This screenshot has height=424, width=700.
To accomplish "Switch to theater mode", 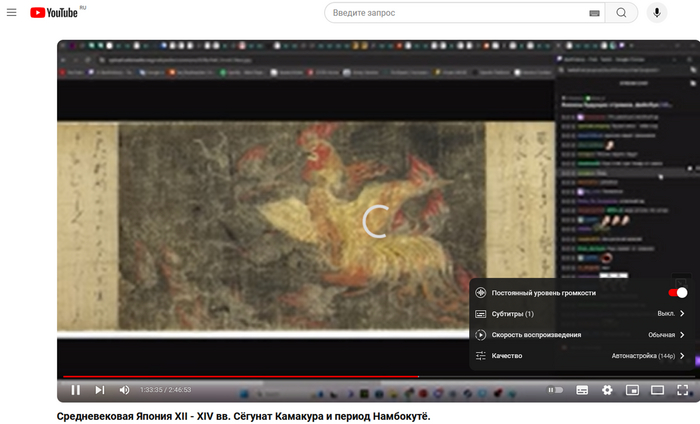I will tap(657, 390).
